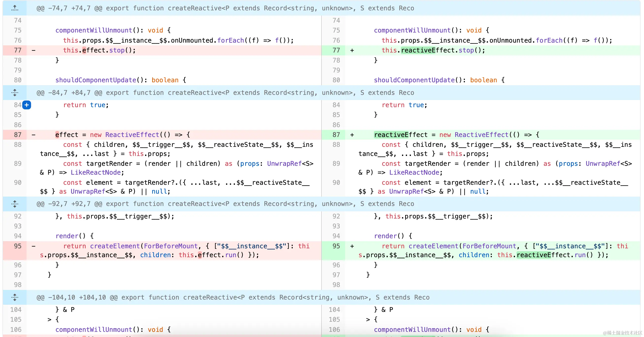Open comment form with blue plus on line 84
644x337 pixels.
(x=27, y=105)
